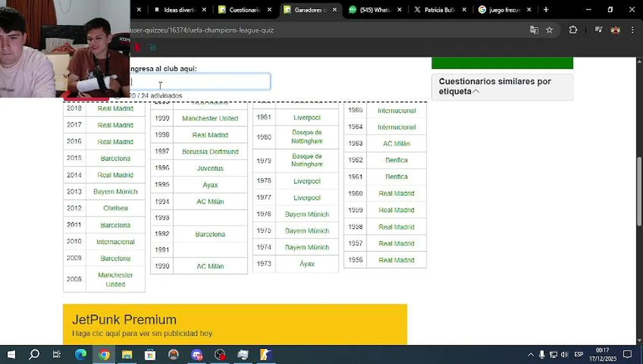Click Liverpool in the 1981 row
The width and height of the screenshot is (643, 364).
pos(307,118)
